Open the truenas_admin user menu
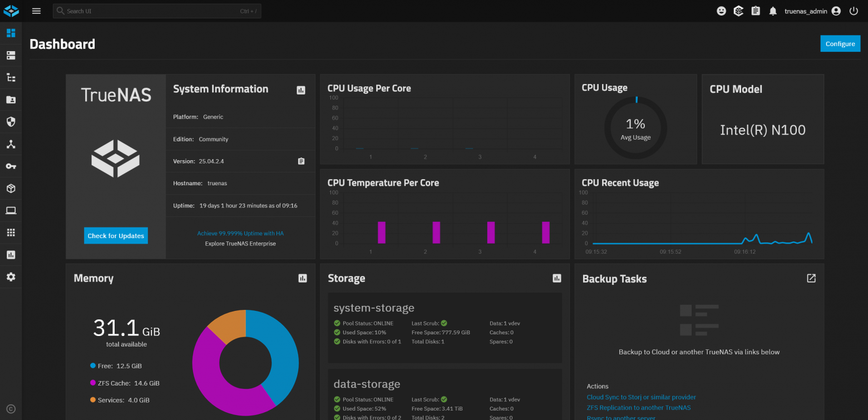The image size is (868, 420). 812,11
